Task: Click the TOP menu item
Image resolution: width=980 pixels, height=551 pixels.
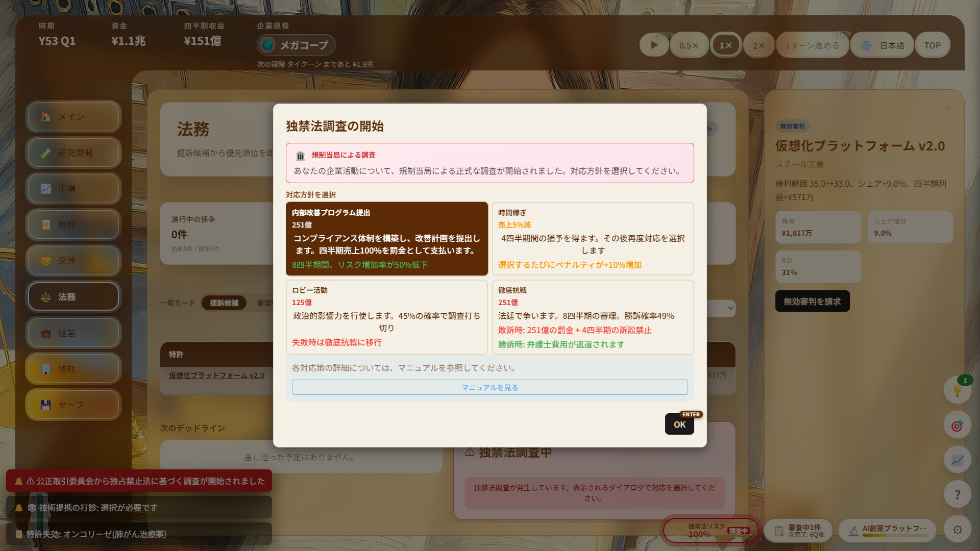Action: pos(932,44)
